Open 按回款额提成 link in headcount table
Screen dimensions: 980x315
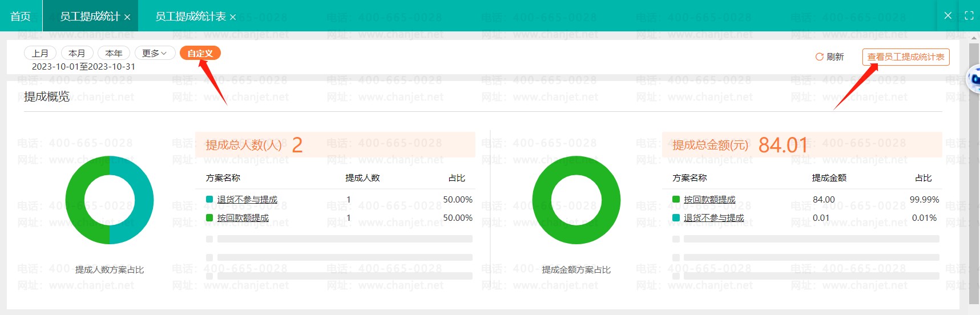[x=243, y=218]
